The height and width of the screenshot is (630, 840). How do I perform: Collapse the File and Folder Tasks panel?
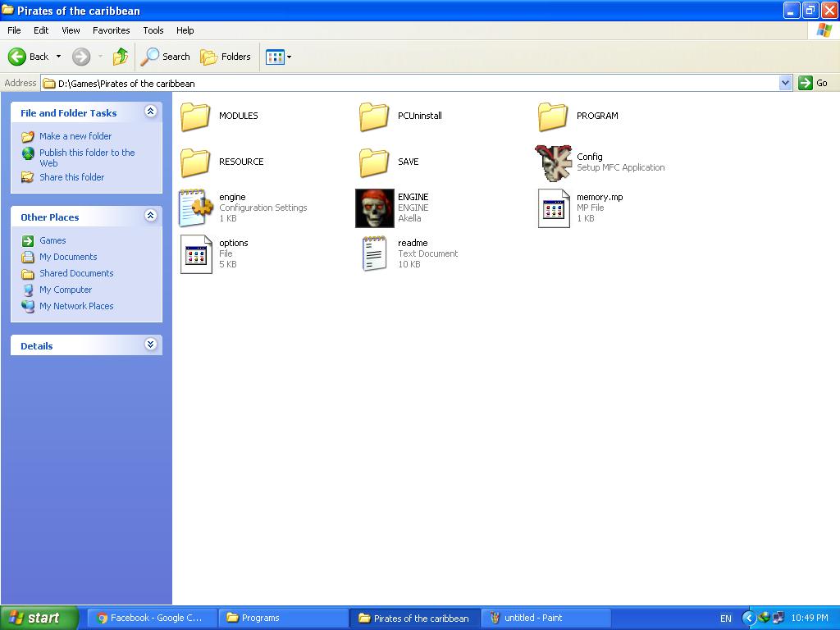(x=151, y=112)
